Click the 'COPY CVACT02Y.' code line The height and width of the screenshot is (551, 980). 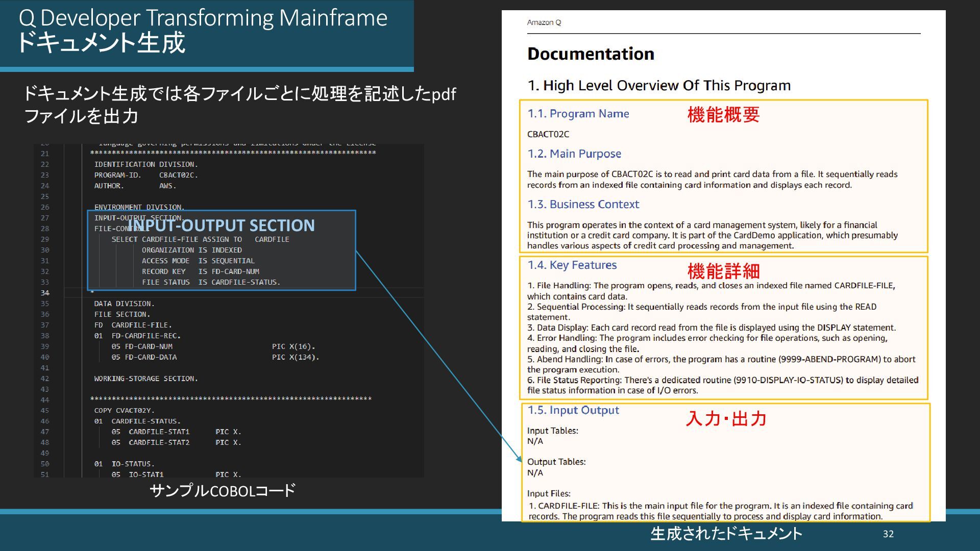point(124,411)
